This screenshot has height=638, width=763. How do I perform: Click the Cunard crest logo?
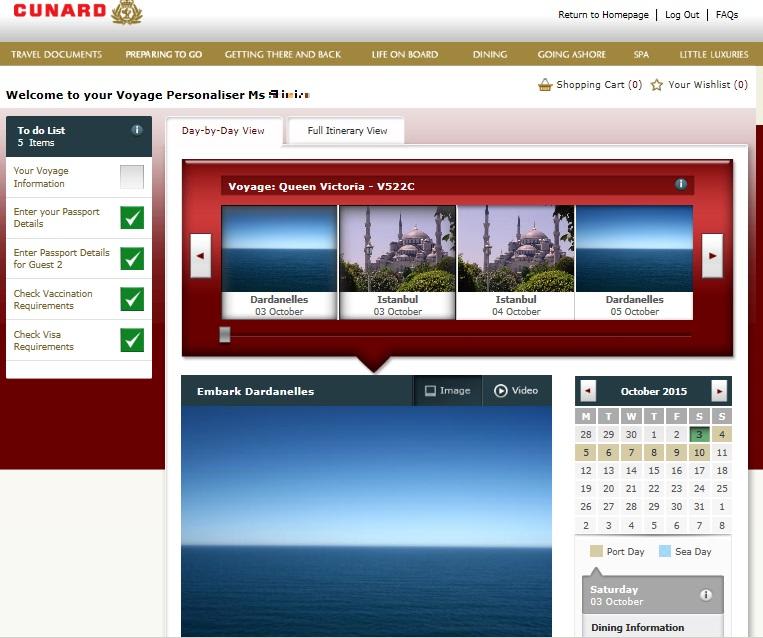(x=127, y=12)
